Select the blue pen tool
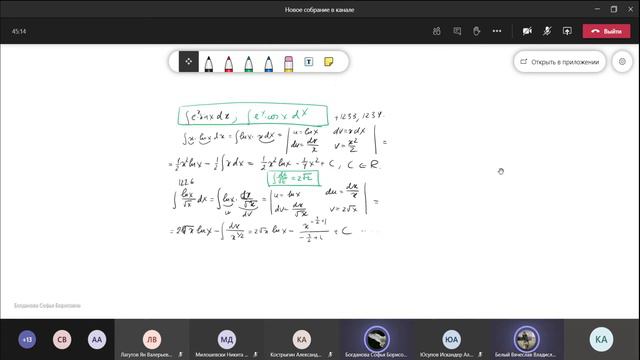The height and width of the screenshot is (360, 640). click(x=268, y=64)
